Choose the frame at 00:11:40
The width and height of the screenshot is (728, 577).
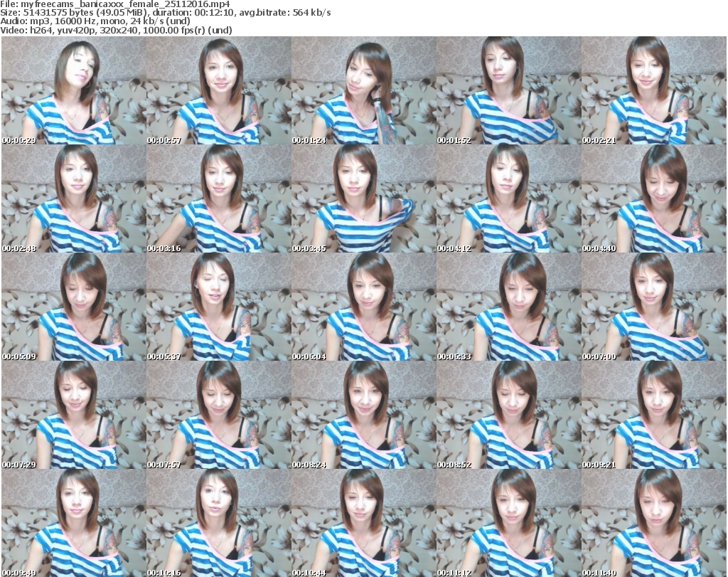point(654,523)
